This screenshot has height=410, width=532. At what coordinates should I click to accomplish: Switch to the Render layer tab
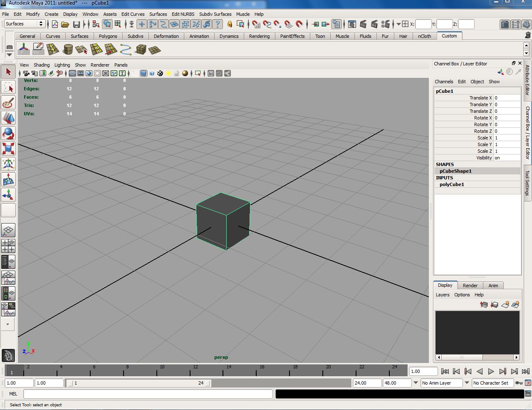tap(470, 286)
